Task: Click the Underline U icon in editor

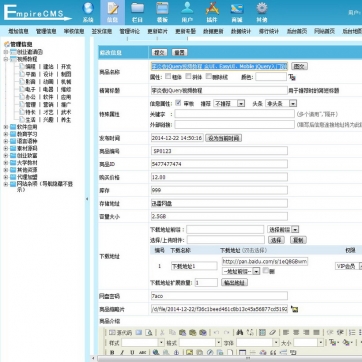Action: (132, 352)
